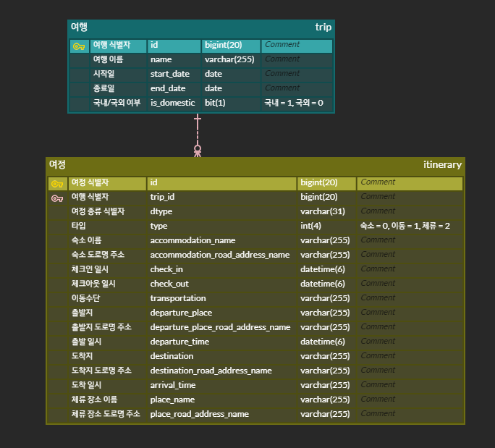This screenshot has height=448, width=495.
Task: Click the 'name' column cell
Action: click(x=174, y=59)
